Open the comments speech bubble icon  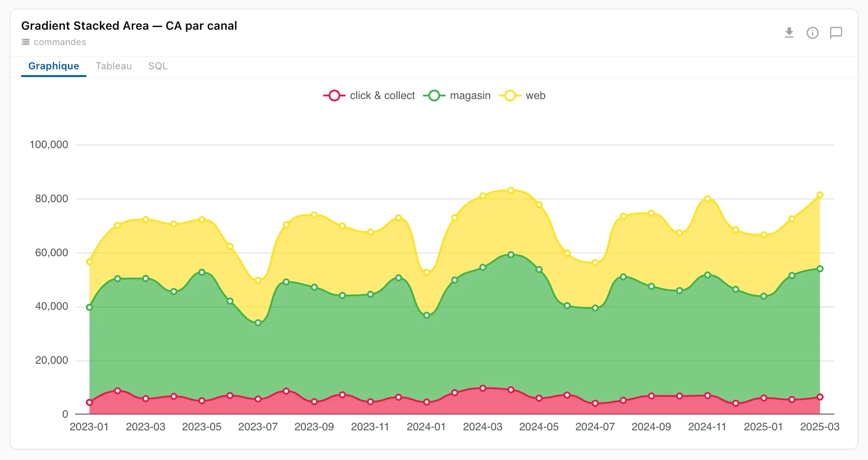[x=836, y=33]
